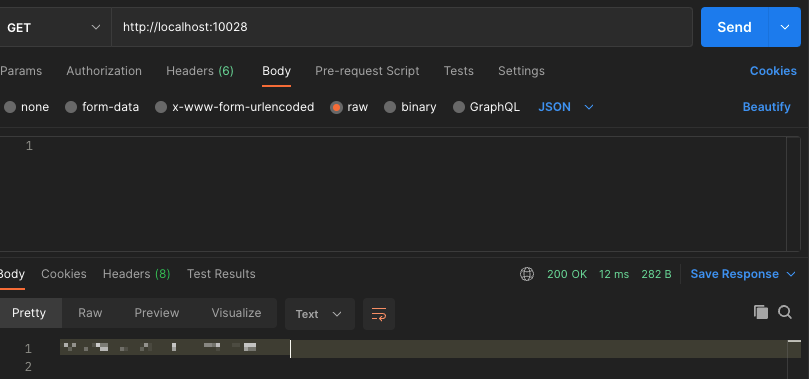Click the globe network icon beside 200 OK

[x=526, y=274]
